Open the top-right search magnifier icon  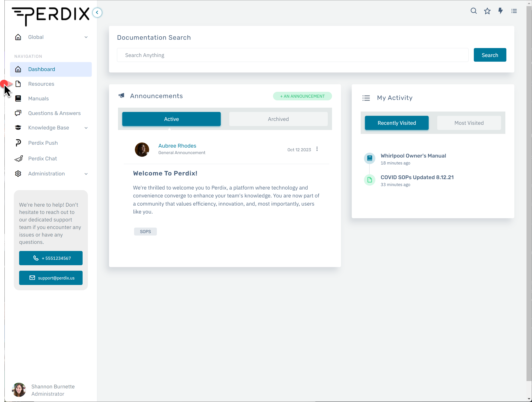click(474, 11)
